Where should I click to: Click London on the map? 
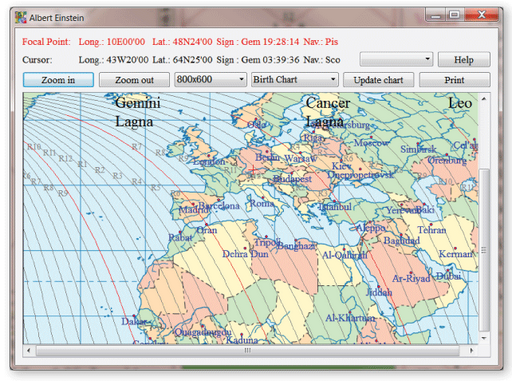(x=209, y=161)
